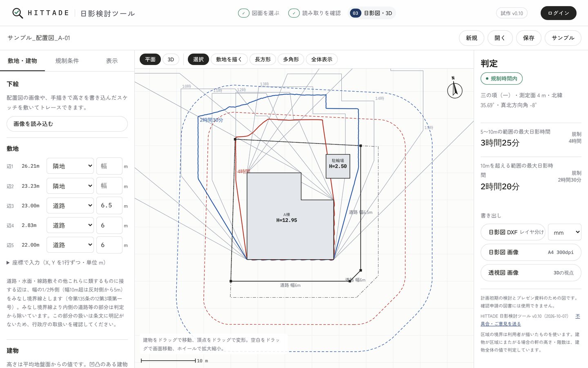Switch view to 3D mode
This screenshot has height=368, width=588.
coord(171,59)
